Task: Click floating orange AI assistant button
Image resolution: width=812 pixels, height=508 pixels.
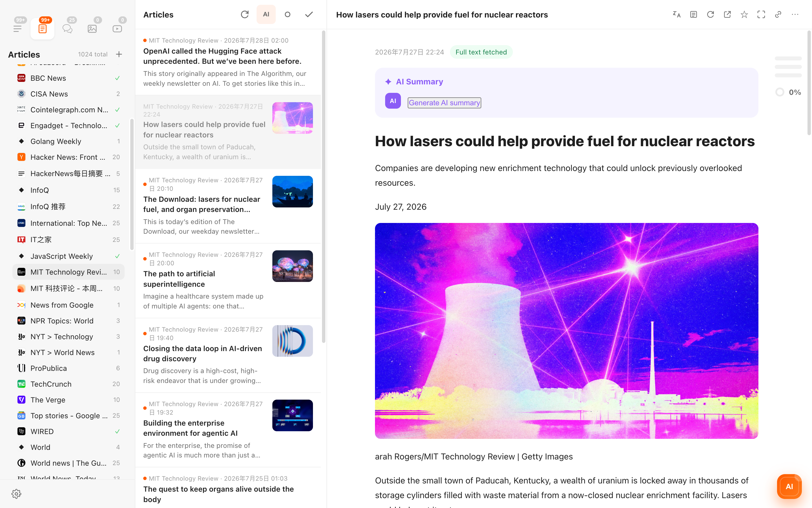Action: coord(789,486)
